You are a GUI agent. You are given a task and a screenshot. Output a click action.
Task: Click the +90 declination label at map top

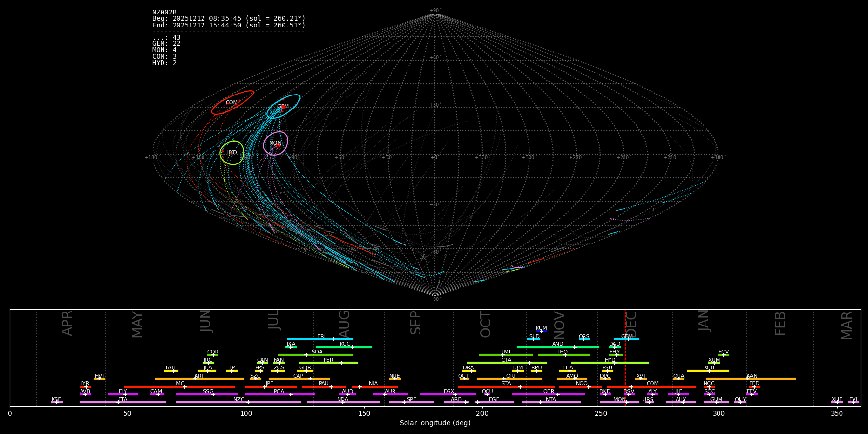(435, 11)
